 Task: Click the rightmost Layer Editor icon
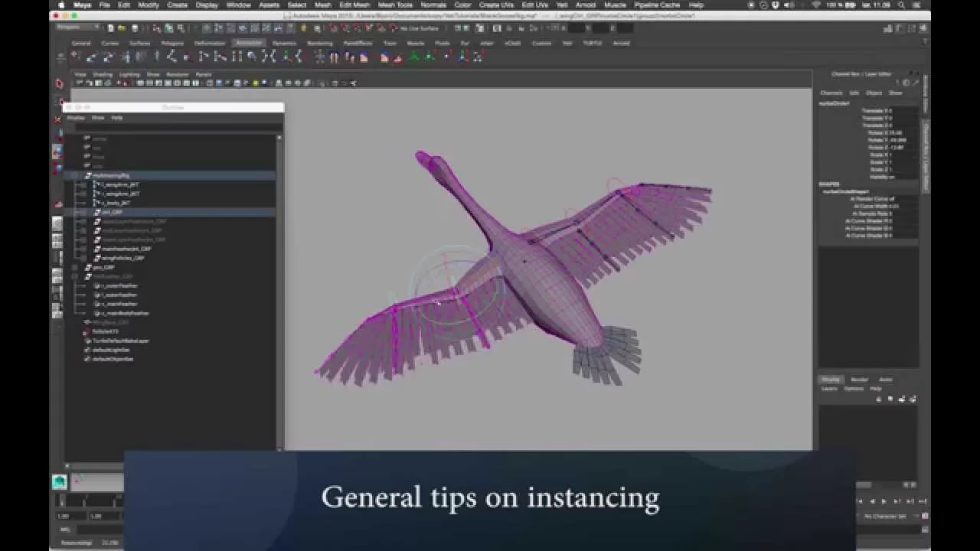tap(913, 399)
